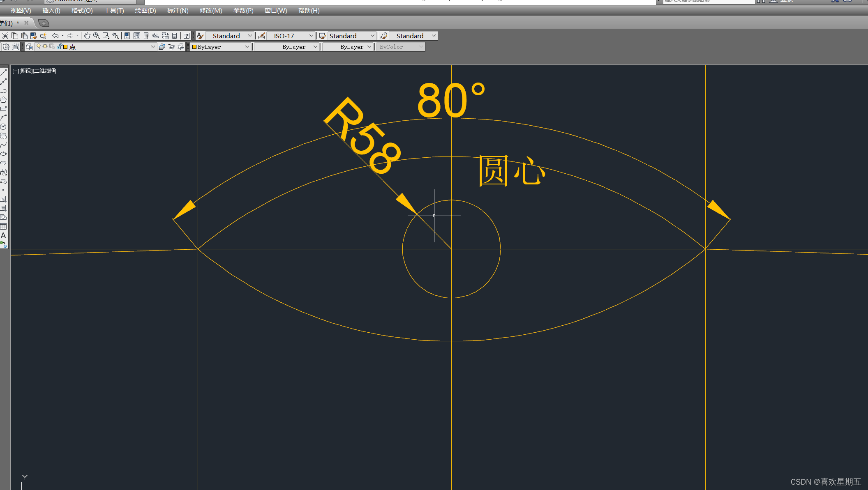Click the Pan hand icon
Viewport: 868px width, 490px height.
pos(87,36)
